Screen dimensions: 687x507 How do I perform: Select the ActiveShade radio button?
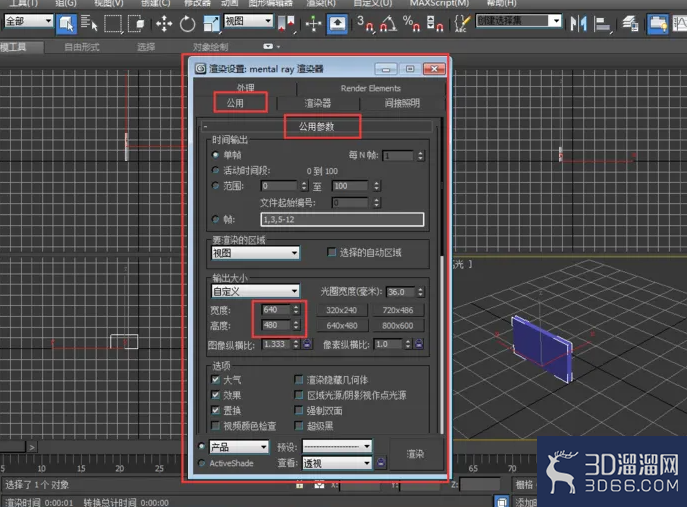point(202,463)
